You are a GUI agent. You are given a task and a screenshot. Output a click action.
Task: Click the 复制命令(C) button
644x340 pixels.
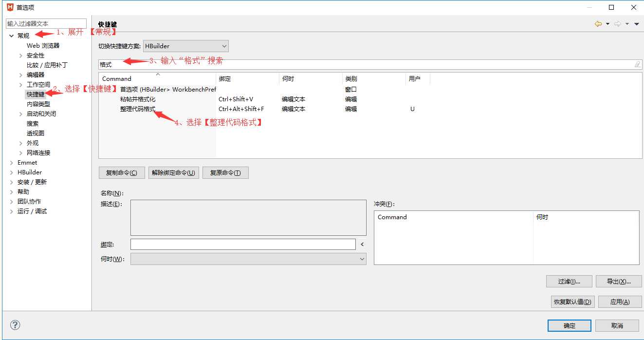[122, 173]
